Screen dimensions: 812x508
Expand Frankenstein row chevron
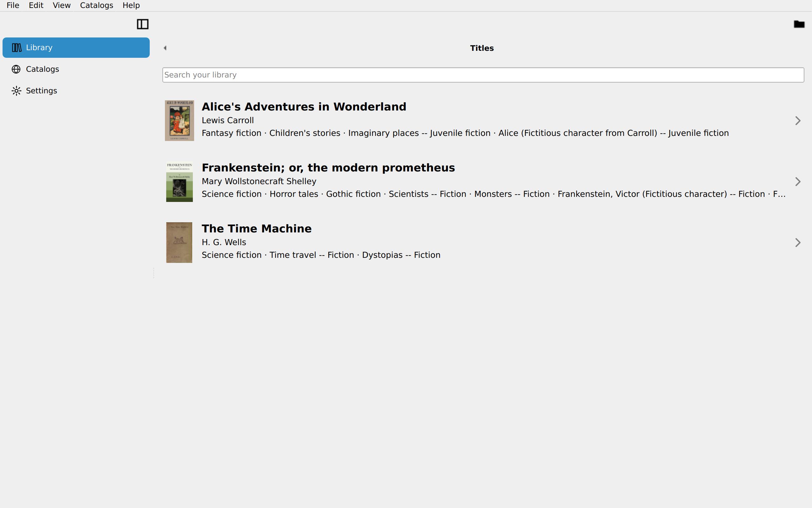798,182
